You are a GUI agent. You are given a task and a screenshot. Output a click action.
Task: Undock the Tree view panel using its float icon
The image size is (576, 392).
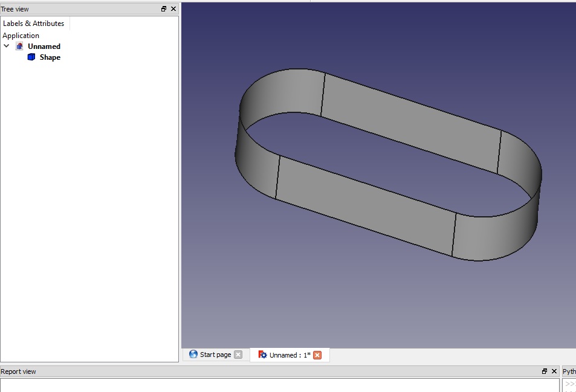[164, 8]
